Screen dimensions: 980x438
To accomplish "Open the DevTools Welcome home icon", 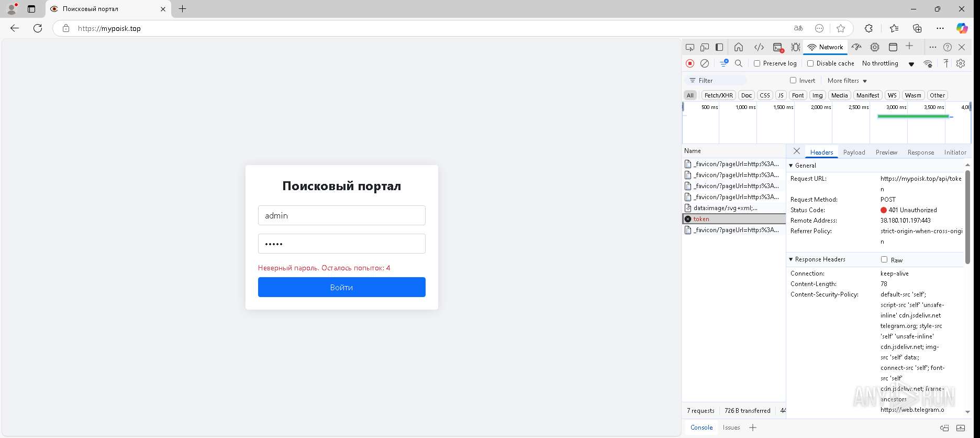I will point(739,47).
